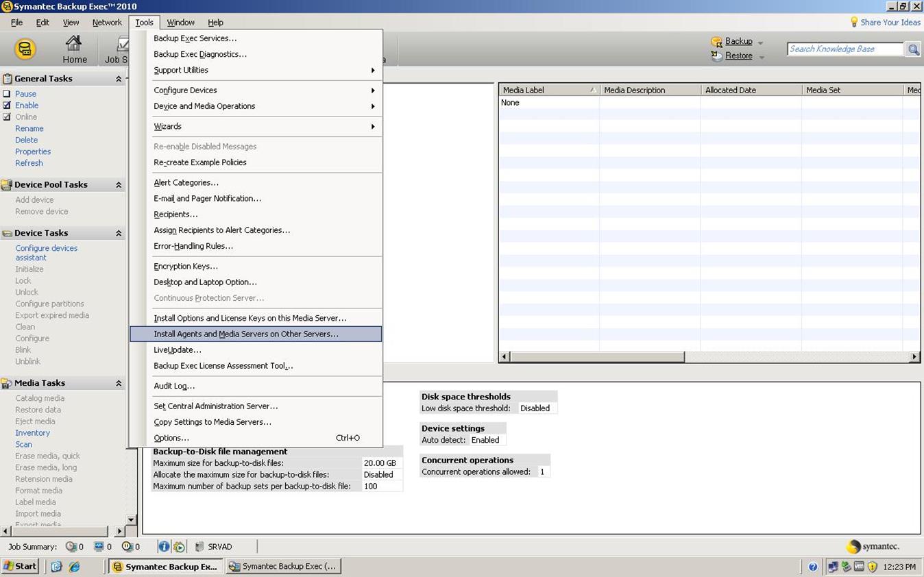Click the Refresh task link
924x577 pixels.
coord(29,163)
